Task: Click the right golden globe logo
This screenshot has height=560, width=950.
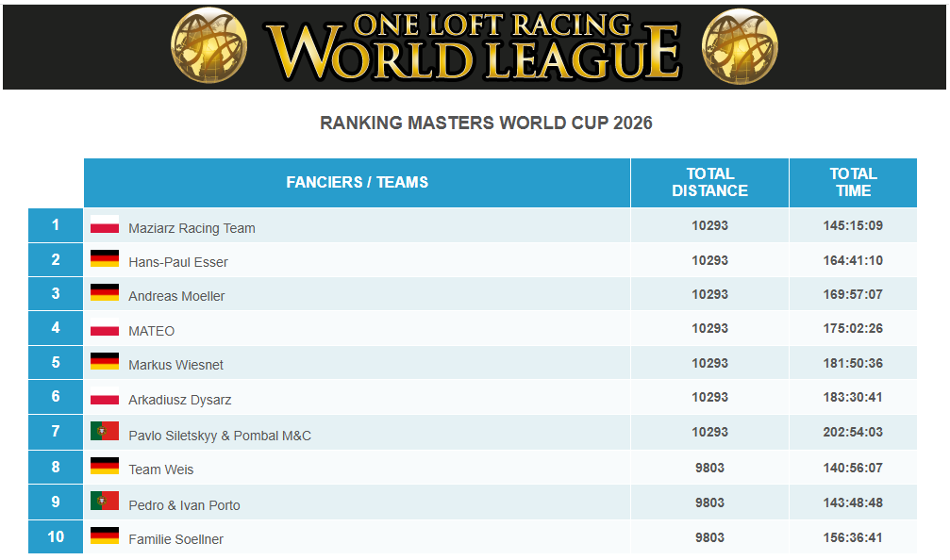Action: [740, 45]
